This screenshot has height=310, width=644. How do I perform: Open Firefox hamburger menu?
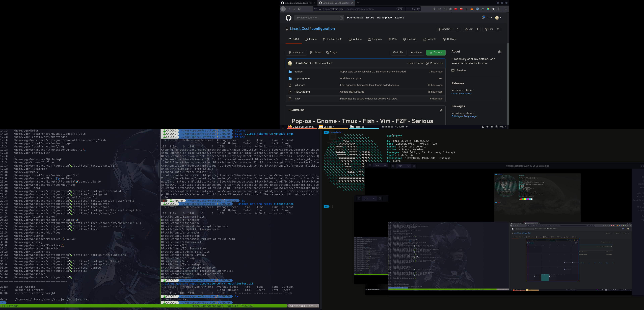tap(505, 9)
